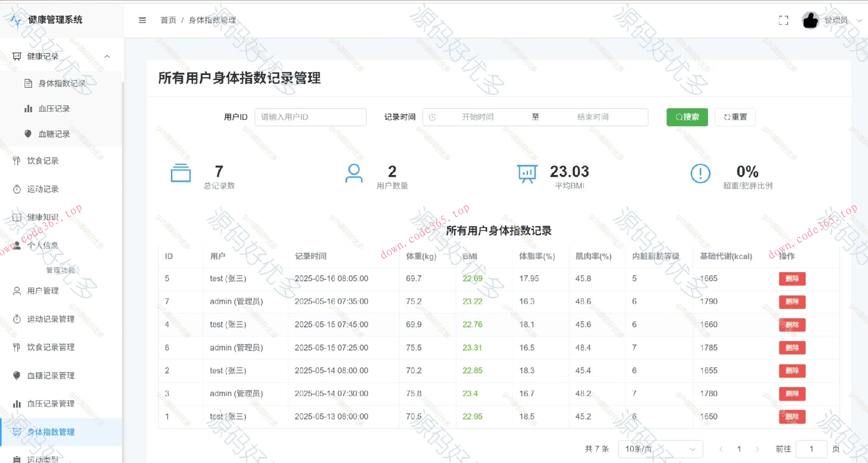868x463 pixels.
Task: Click the 用户ID input field
Action: coord(311,117)
